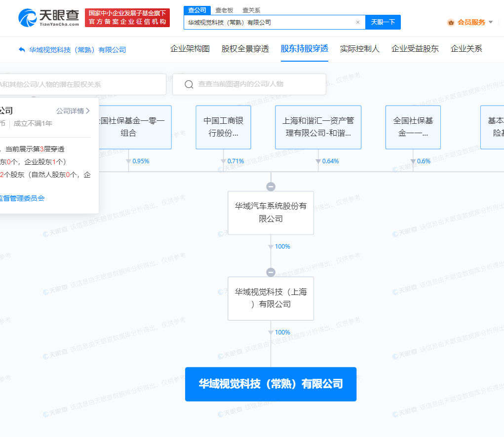Open 公司详情 in the info card

coord(73,111)
